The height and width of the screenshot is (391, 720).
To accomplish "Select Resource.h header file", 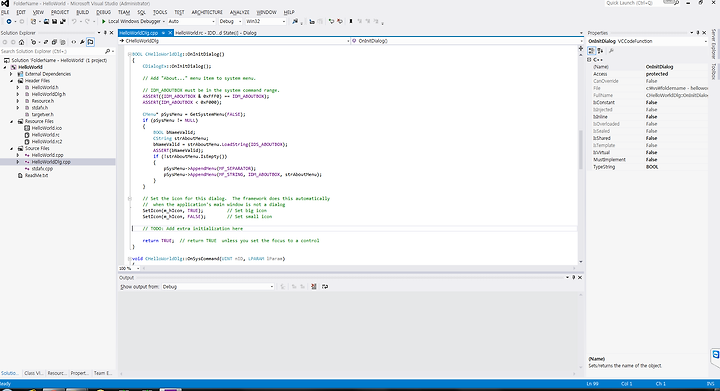I will click(42, 101).
